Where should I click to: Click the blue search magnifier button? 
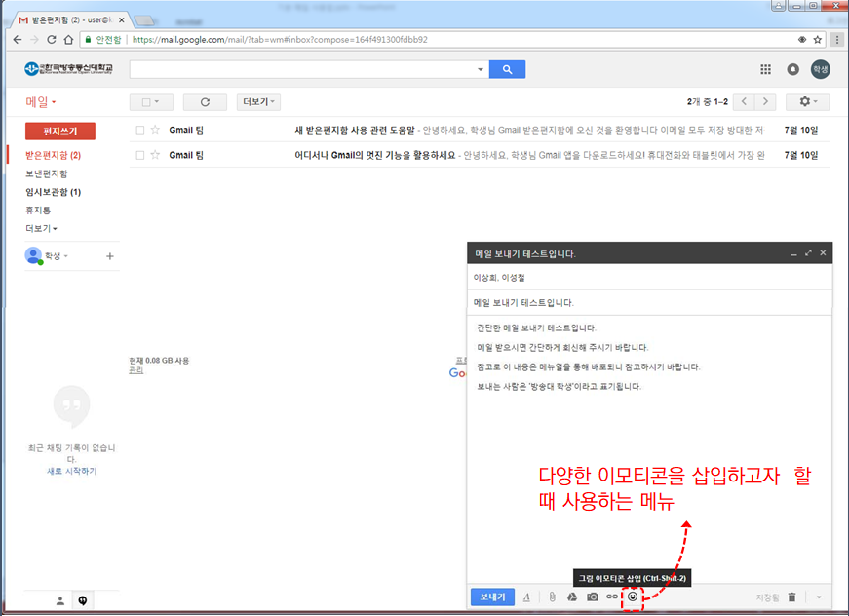(507, 69)
